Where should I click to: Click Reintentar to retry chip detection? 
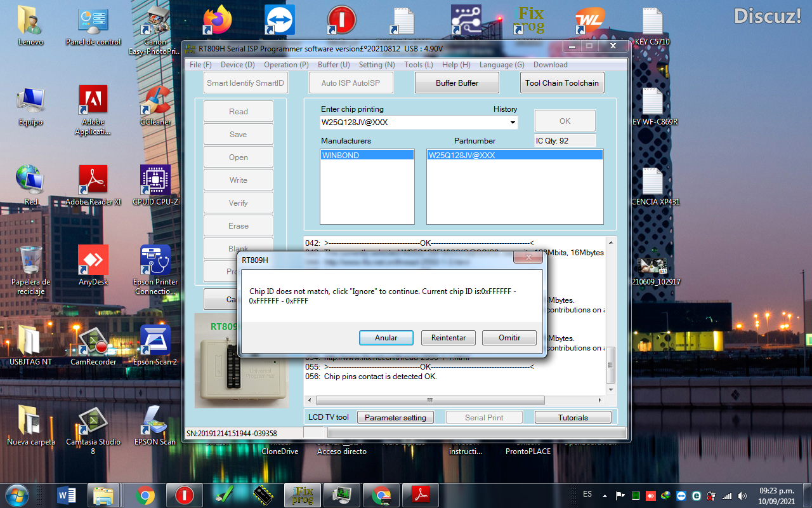(448, 338)
